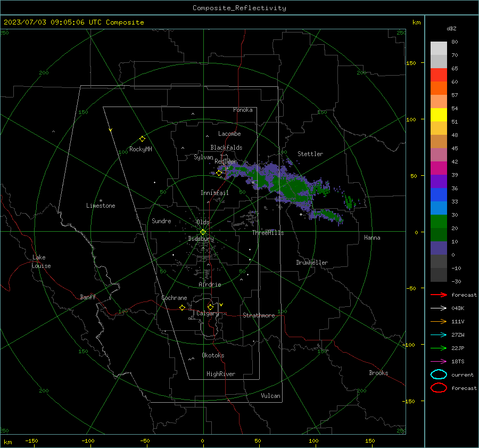Click the light gray 80 dBZ swatch

pos(439,48)
